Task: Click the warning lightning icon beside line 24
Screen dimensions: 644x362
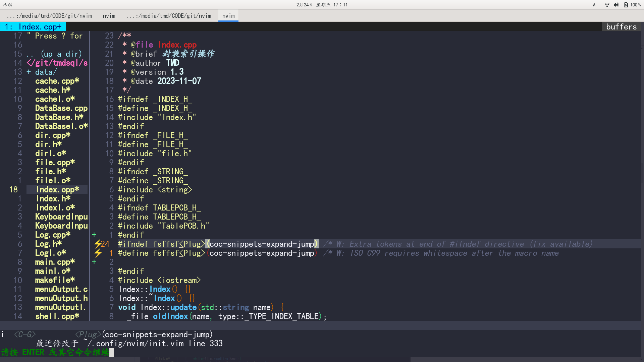Action: point(98,244)
